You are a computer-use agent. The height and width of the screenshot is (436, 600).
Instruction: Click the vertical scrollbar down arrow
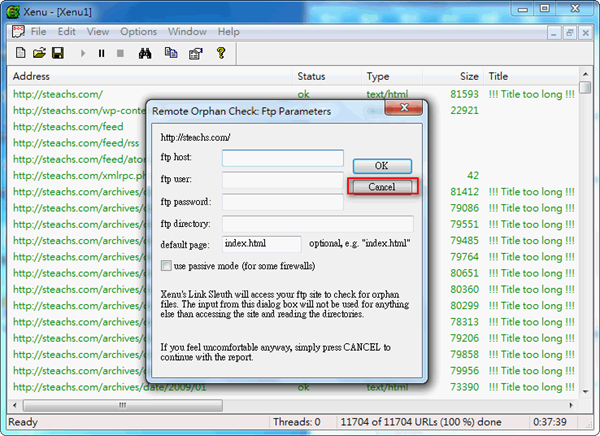[585, 391]
